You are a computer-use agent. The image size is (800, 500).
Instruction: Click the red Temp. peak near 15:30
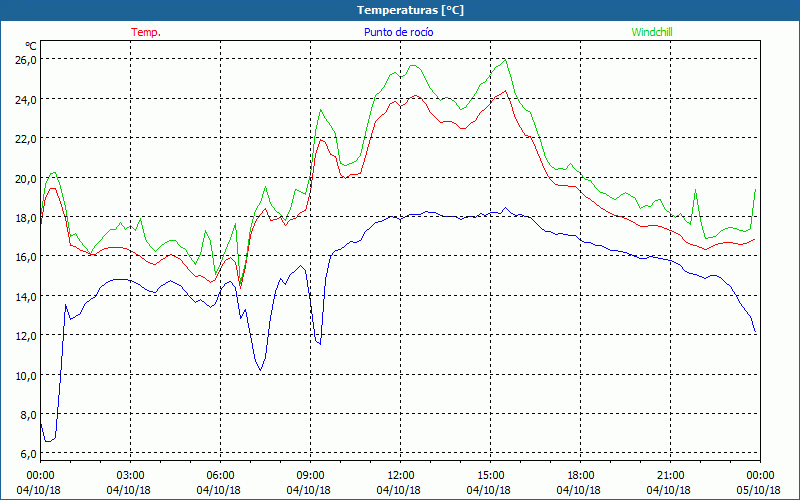click(505, 91)
